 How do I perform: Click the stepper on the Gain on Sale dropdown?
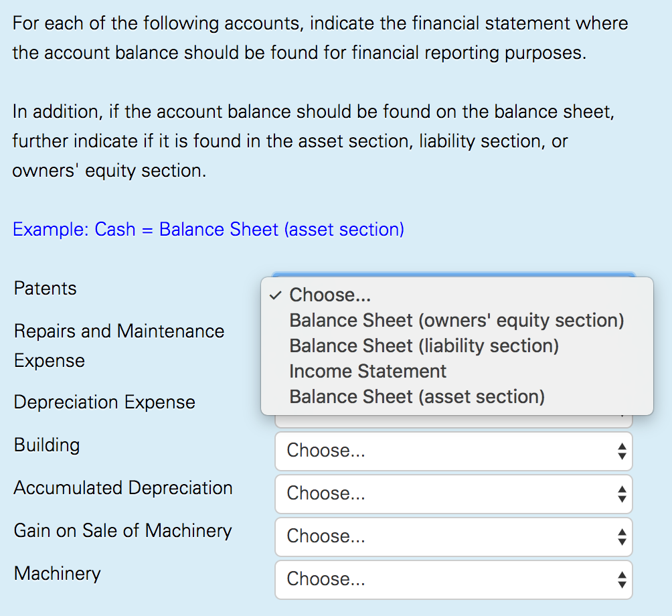tap(621, 536)
